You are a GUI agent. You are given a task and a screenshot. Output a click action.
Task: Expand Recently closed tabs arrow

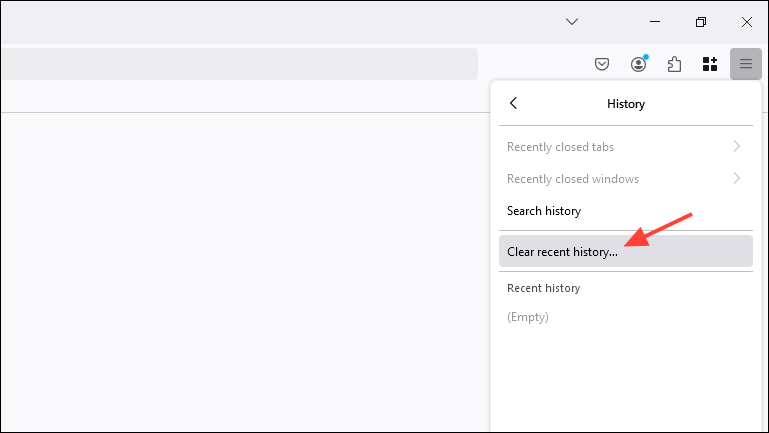coord(737,147)
